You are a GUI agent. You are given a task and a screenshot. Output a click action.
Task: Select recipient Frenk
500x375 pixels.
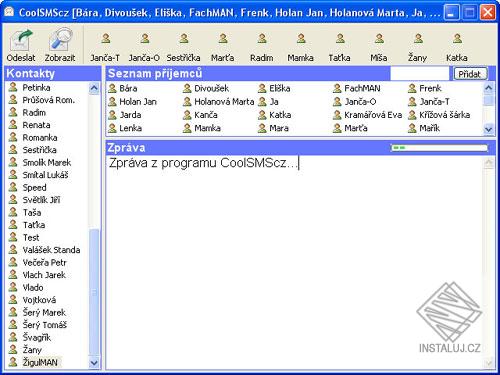click(425, 88)
